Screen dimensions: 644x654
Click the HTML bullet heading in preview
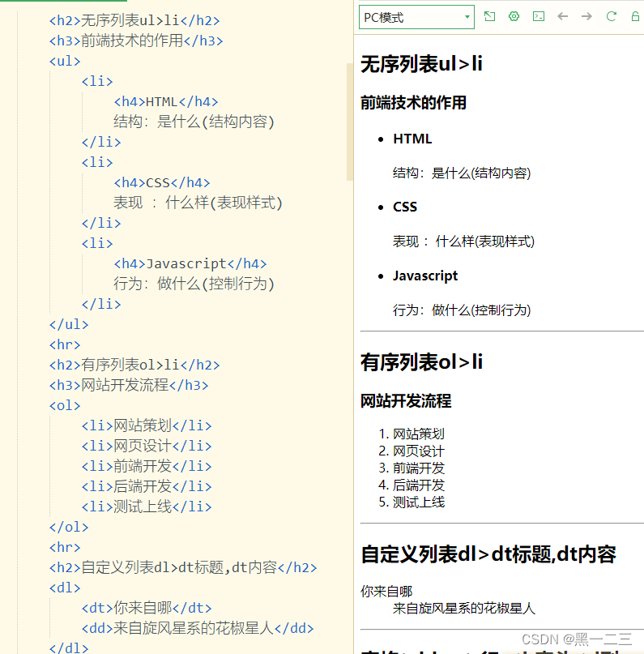tap(412, 139)
